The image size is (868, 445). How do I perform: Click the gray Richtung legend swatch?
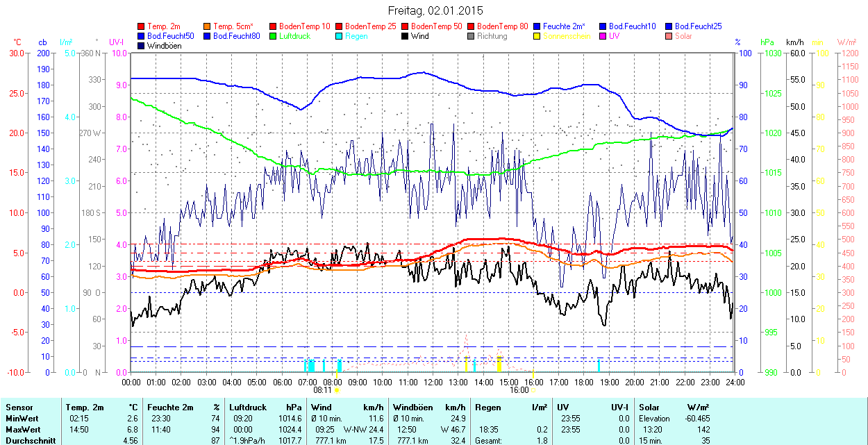click(471, 35)
